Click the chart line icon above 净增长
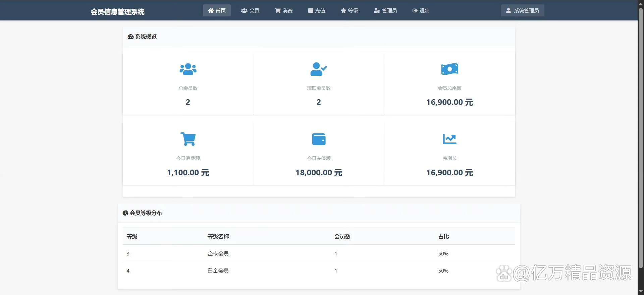The image size is (644, 295). pos(449,139)
